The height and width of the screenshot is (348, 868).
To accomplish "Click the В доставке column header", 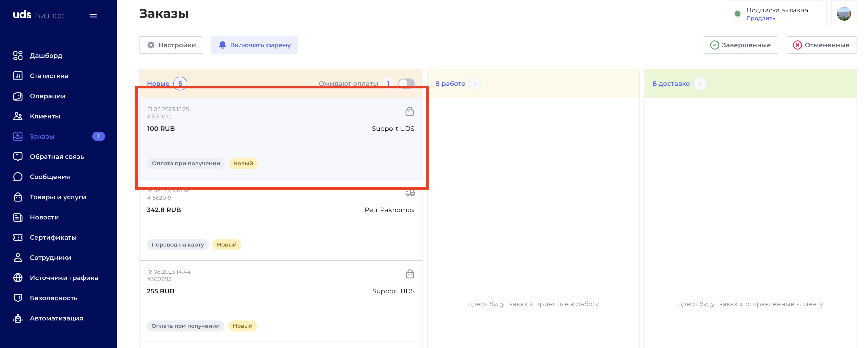I will [671, 84].
